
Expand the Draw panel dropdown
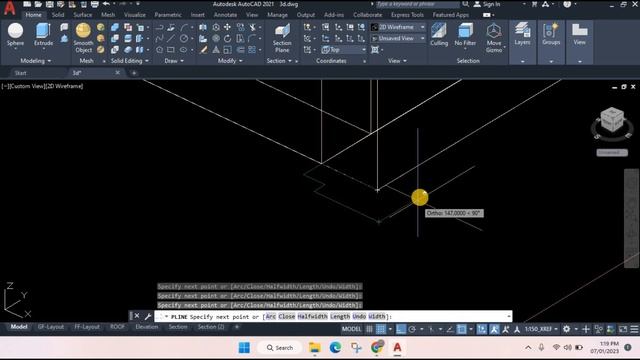click(x=174, y=61)
